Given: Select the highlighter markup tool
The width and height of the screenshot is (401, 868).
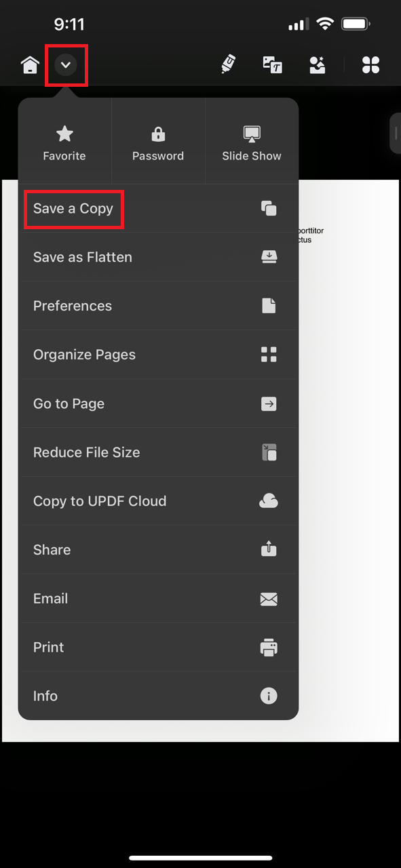Looking at the screenshot, I should (x=228, y=64).
